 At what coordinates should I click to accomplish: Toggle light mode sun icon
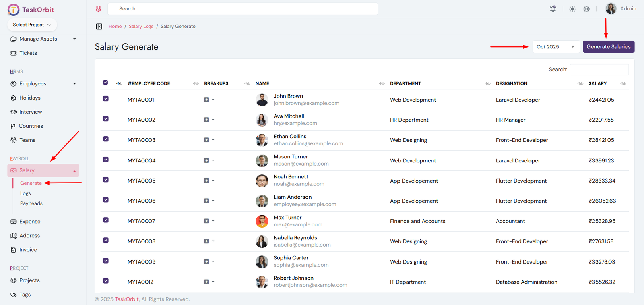pyautogui.click(x=572, y=9)
